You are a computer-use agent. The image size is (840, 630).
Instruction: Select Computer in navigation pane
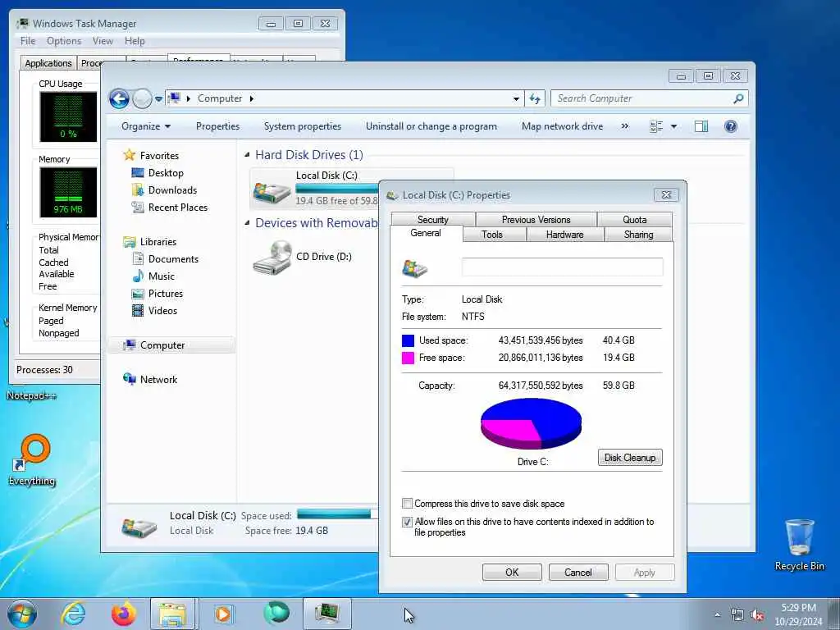coord(162,345)
